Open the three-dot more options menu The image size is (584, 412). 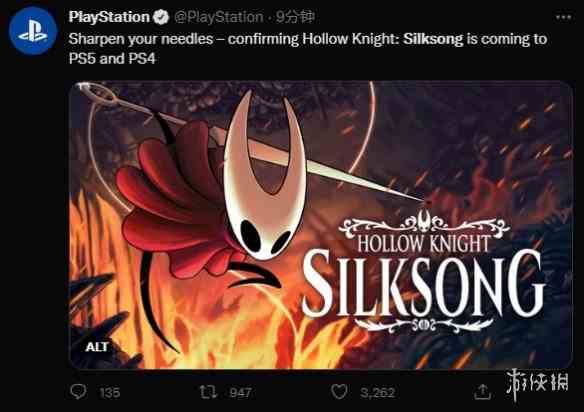563,17
